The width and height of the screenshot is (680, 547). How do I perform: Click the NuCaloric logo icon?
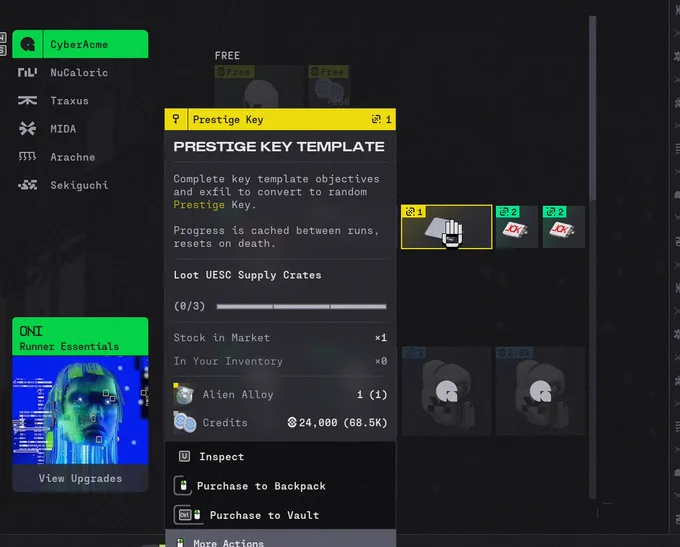point(27,72)
